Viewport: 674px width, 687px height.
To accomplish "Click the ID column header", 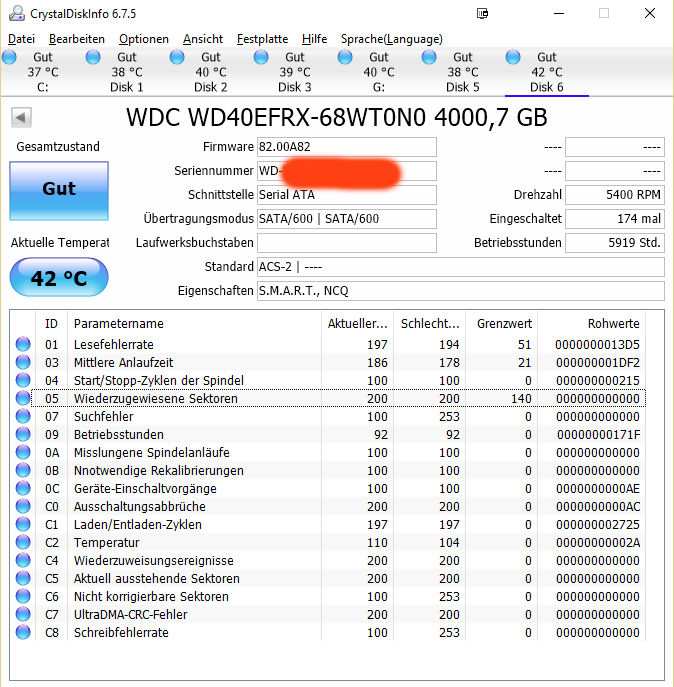I will pos(51,324).
